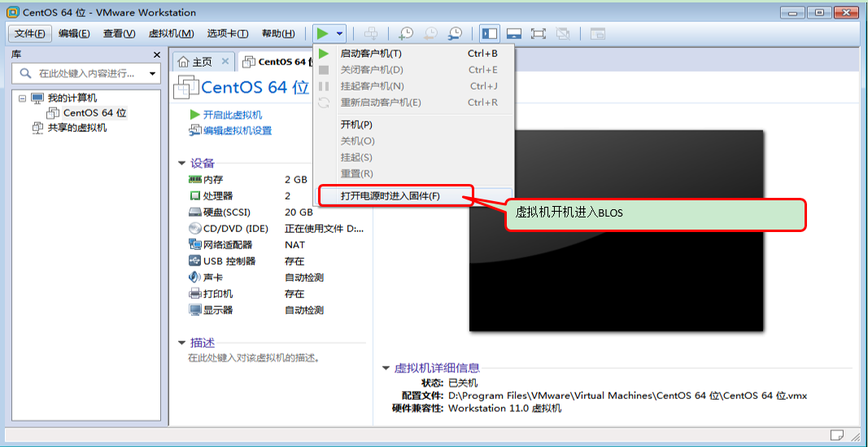
Task: Click the 重新启动客户机(E) menu entry
Action: (x=413, y=103)
